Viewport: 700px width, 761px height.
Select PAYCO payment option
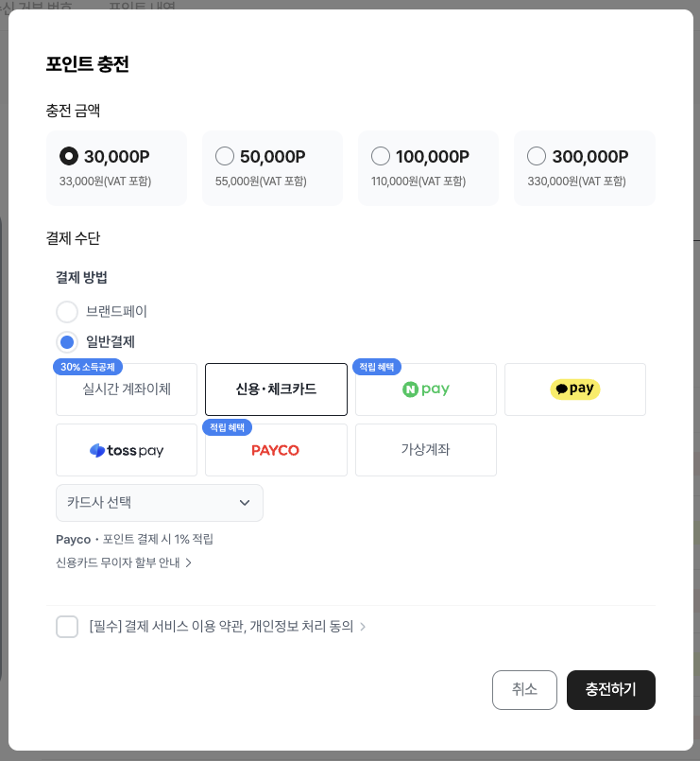276,450
